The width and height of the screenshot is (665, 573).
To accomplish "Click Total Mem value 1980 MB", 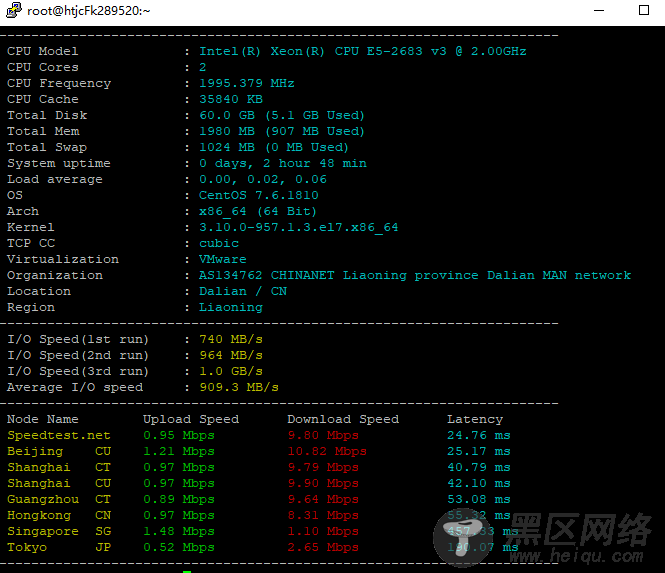I will click(227, 131).
